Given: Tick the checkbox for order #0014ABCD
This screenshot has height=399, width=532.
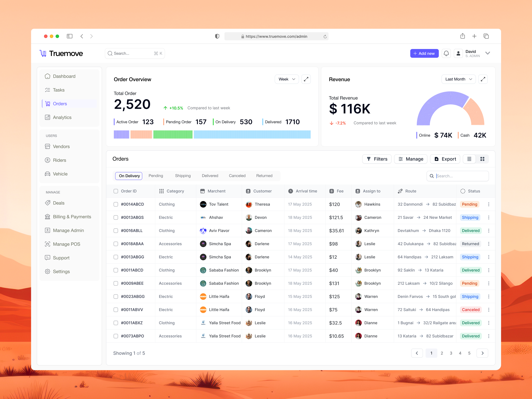Looking at the screenshot, I should point(116,204).
